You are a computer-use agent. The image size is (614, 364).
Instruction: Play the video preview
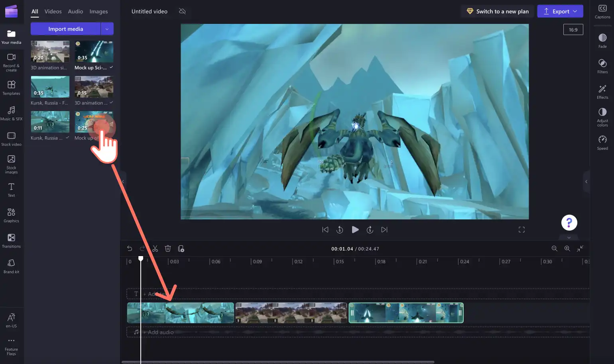(355, 230)
